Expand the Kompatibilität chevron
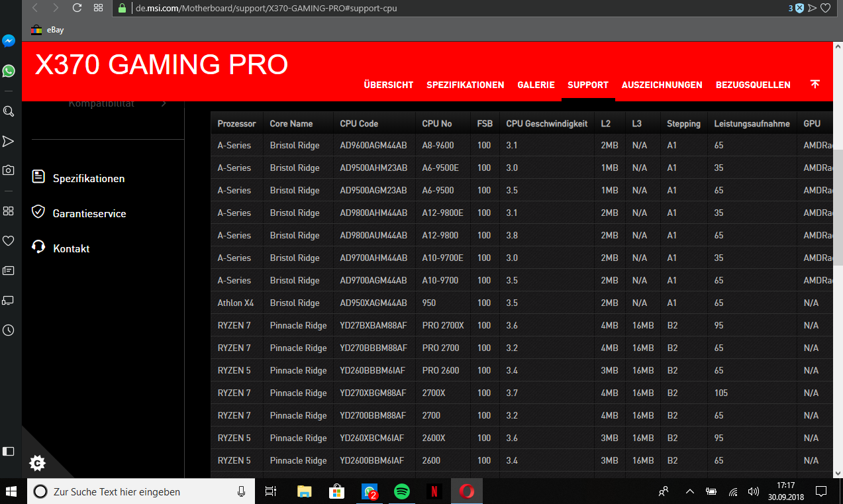This screenshot has height=504, width=843. click(164, 103)
